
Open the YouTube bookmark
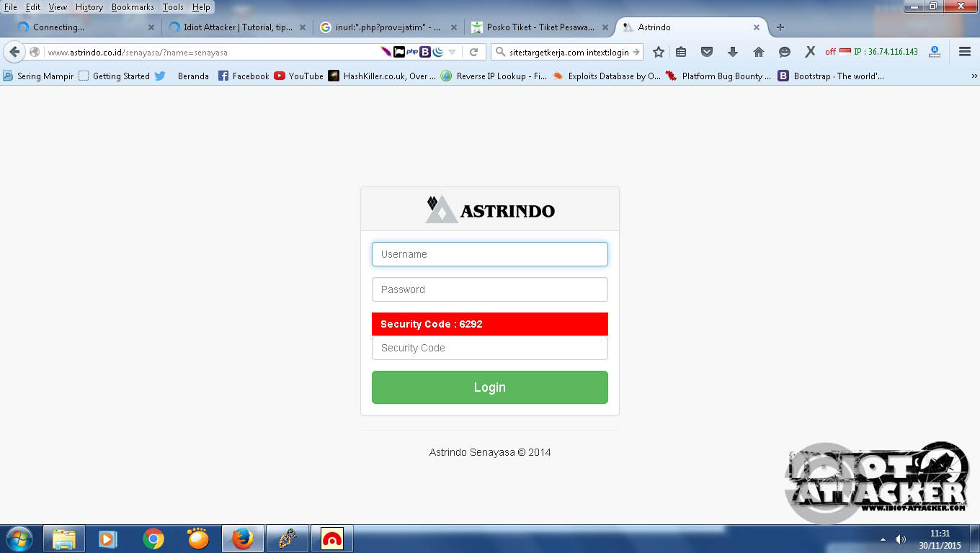[x=298, y=76]
